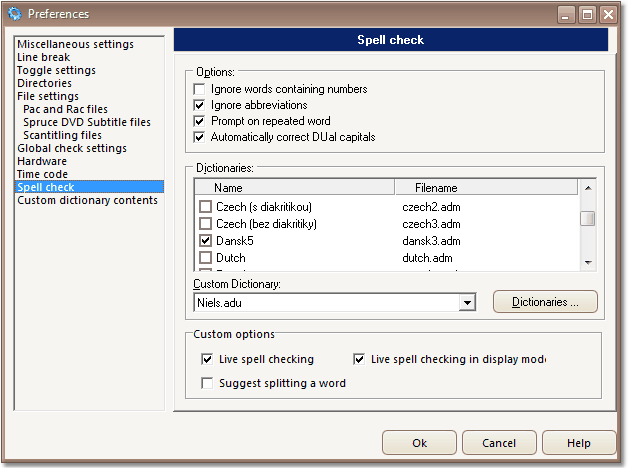Disable Automatically correct DUal capitals

(x=199, y=137)
